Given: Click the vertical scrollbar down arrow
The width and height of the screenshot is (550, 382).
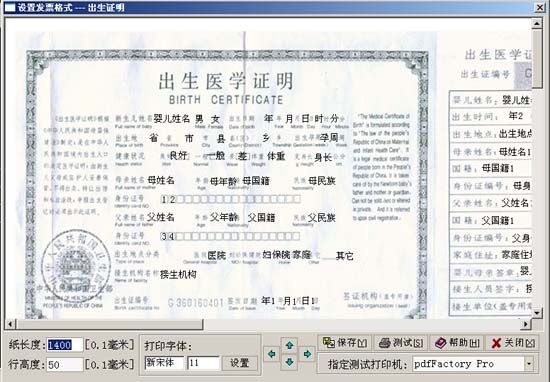Looking at the screenshot, I should [x=537, y=312].
